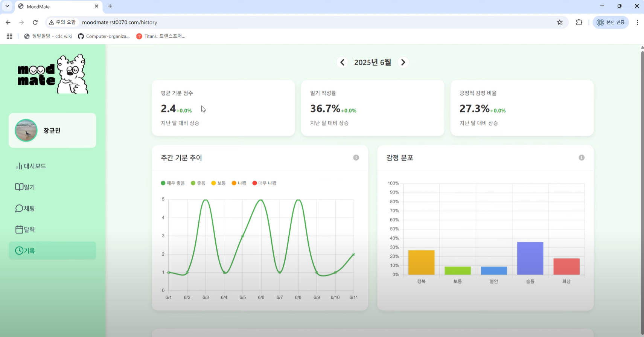This screenshot has height=337, width=644.
Task: Toggle the 매우 나쁨 legend item
Action: pos(264,183)
